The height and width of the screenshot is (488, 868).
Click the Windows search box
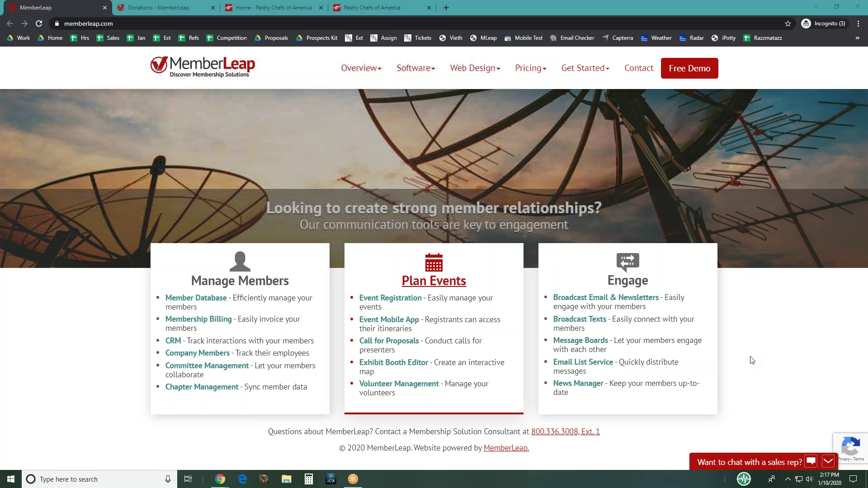click(x=99, y=479)
